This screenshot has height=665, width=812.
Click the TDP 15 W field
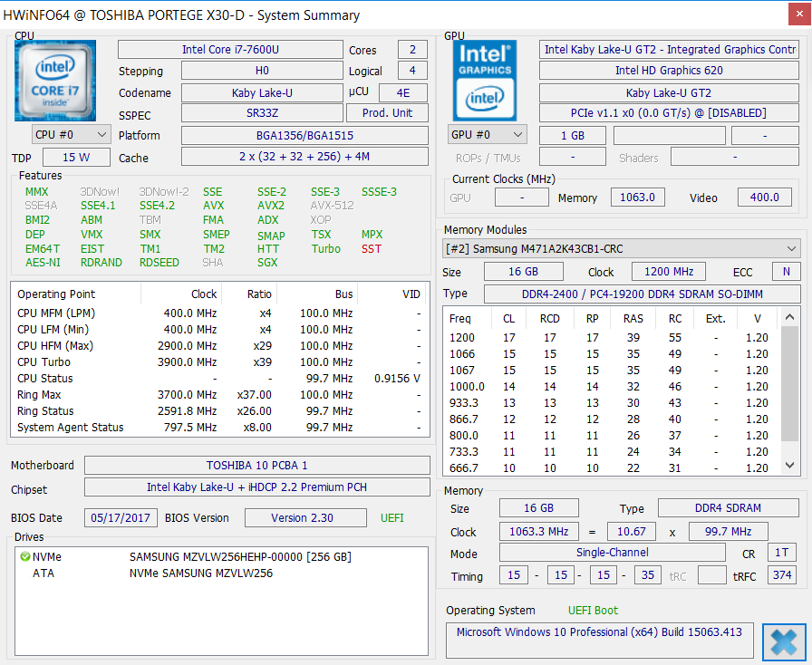click(x=76, y=158)
